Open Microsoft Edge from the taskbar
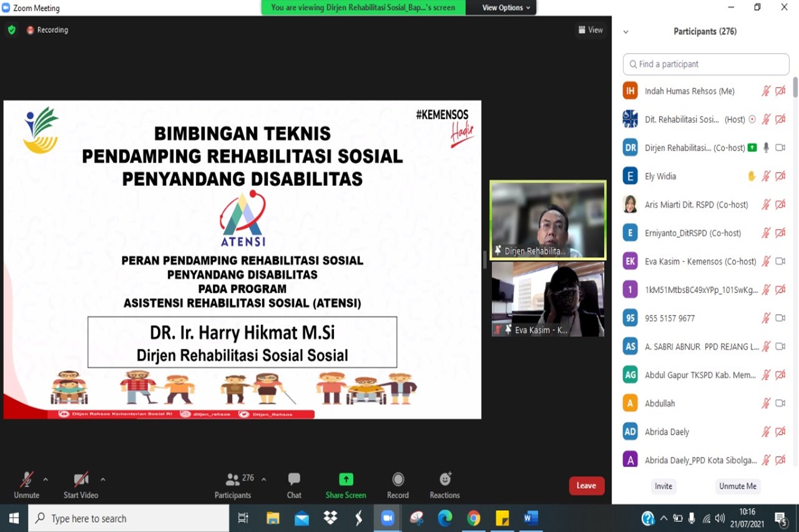The image size is (799, 532). point(445,518)
